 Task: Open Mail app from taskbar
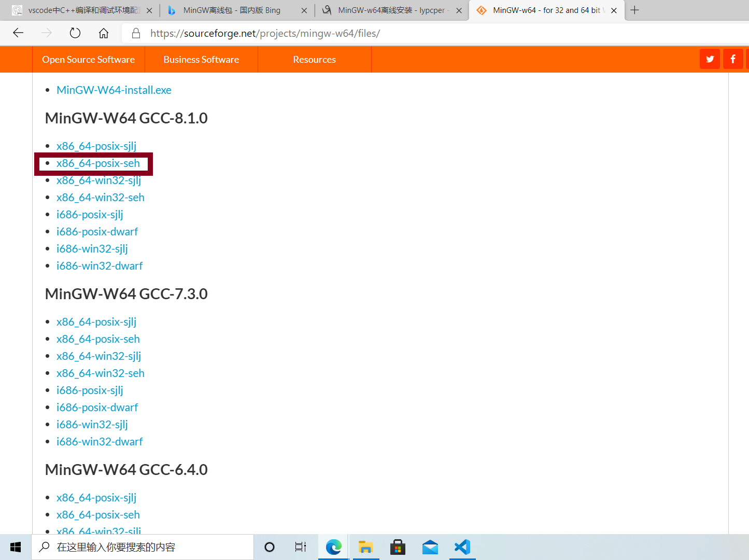[x=430, y=547]
